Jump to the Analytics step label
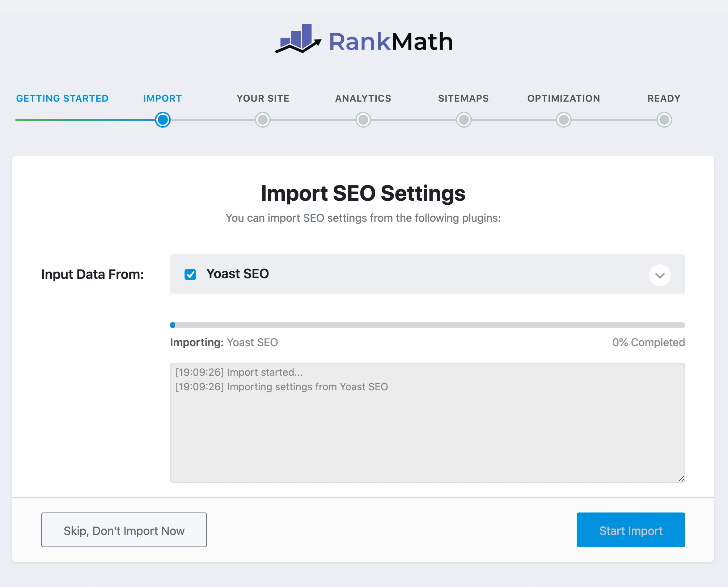The width and height of the screenshot is (728, 587). 363,98
